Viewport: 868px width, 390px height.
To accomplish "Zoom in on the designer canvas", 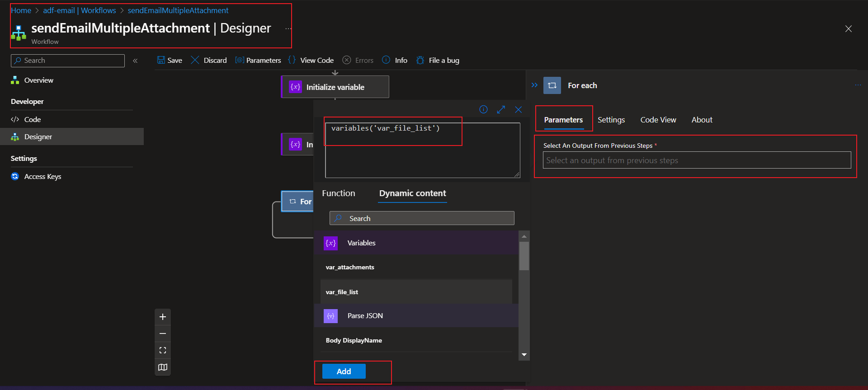I will pos(163,317).
